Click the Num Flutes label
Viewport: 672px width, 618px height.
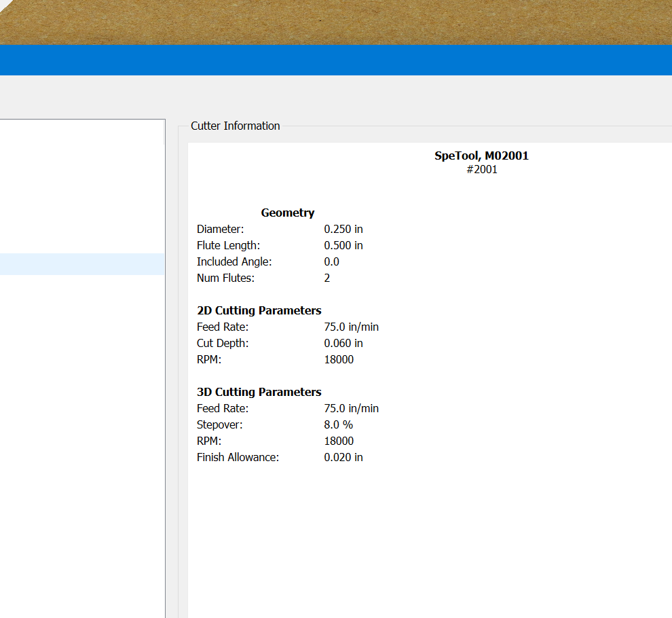(x=225, y=278)
